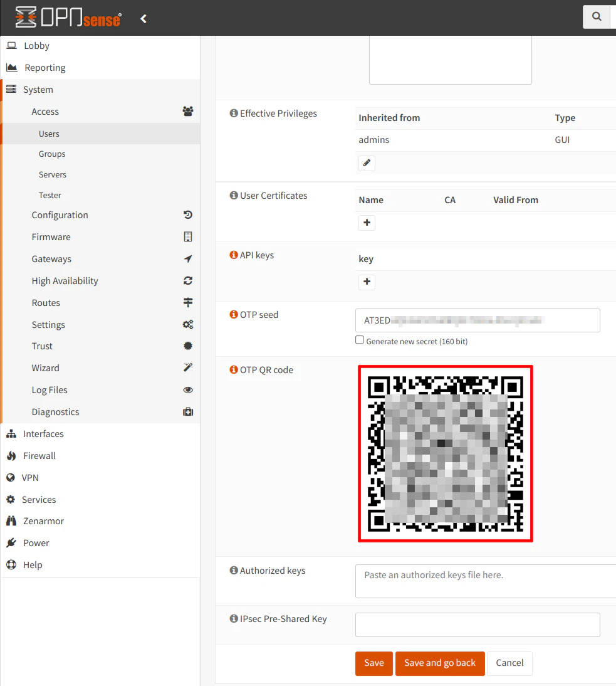This screenshot has height=686, width=616.
Task: Click the High Availability refresh icon
Action: tap(188, 280)
